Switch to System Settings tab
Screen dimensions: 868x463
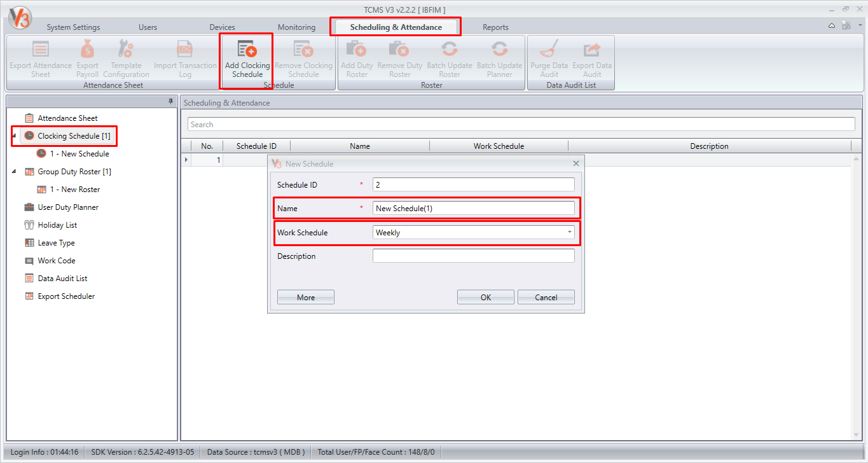(x=73, y=27)
